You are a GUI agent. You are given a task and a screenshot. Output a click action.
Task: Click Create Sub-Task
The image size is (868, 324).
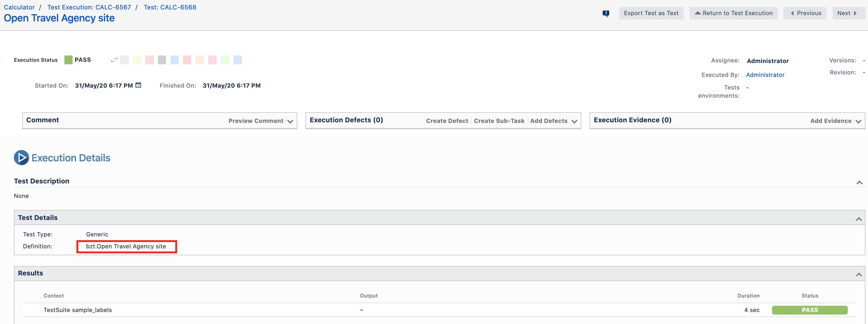pyautogui.click(x=499, y=121)
